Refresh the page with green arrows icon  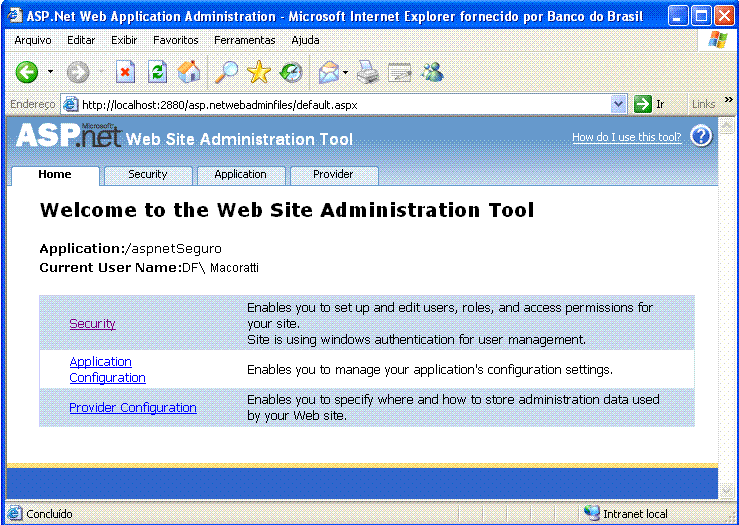coord(157,72)
